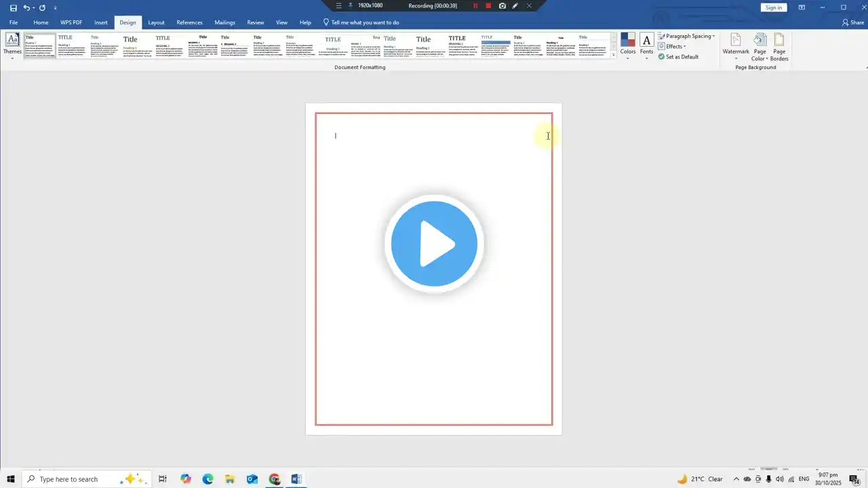
Task: Open Microsoft Edge from the taskbar
Action: click(x=208, y=479)
